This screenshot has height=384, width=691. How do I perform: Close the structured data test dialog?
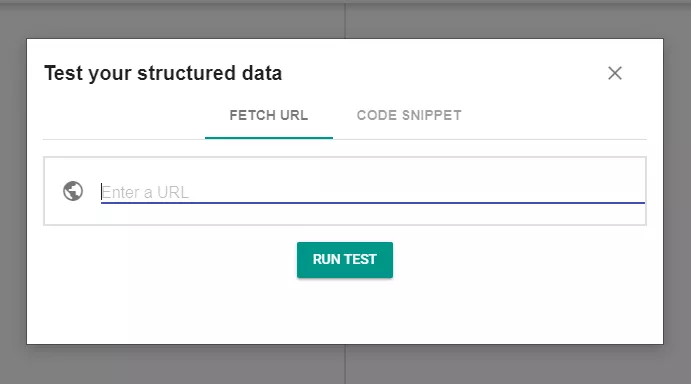tap(615, 73)
